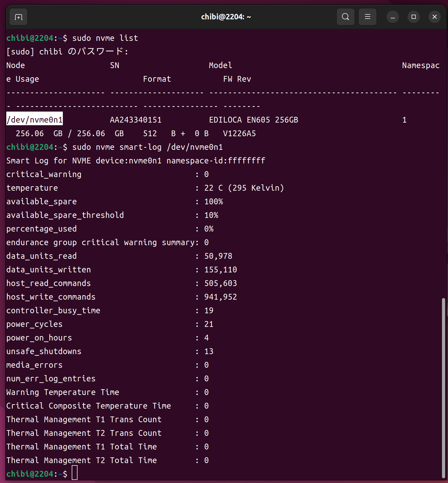Minimize the terminal window
Screen dimensions: 448x483
coord(392,17)
